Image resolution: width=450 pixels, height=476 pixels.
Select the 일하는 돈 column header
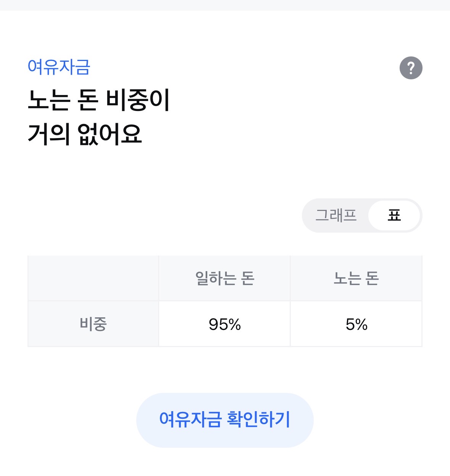[x=224, y=278]
